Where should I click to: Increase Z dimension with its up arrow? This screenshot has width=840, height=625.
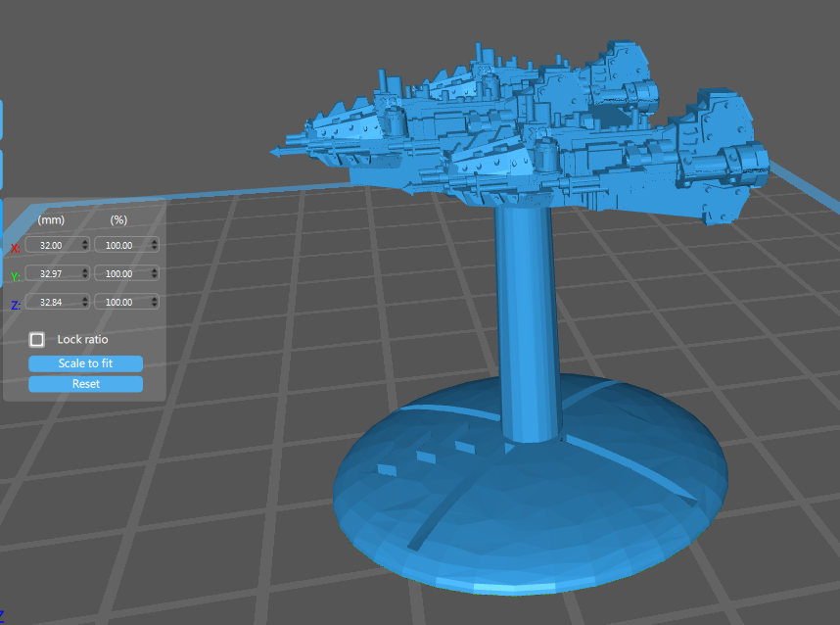coord(85,299)
